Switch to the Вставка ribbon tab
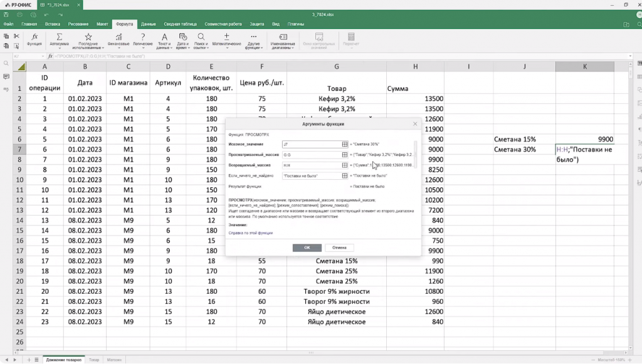This screenshot has height=364, width=642. click(x=53, y=24)
